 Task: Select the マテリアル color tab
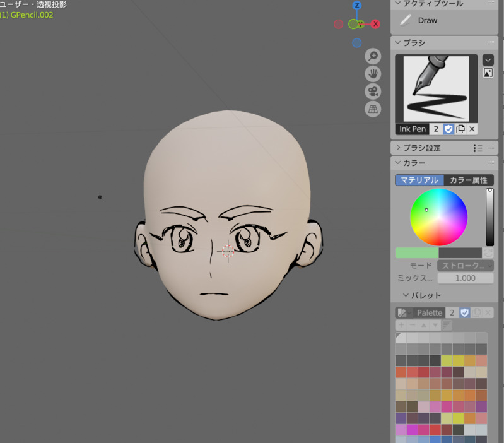(419, 180)
